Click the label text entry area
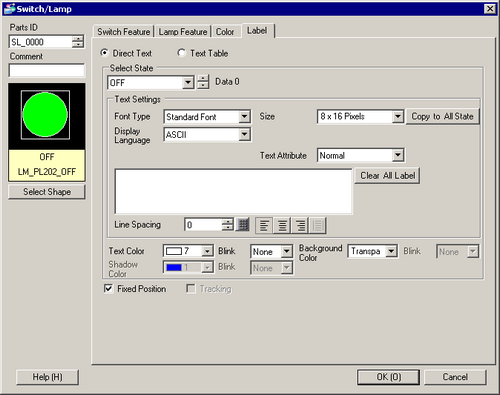The image size is (500, 395). coord(233,191)
